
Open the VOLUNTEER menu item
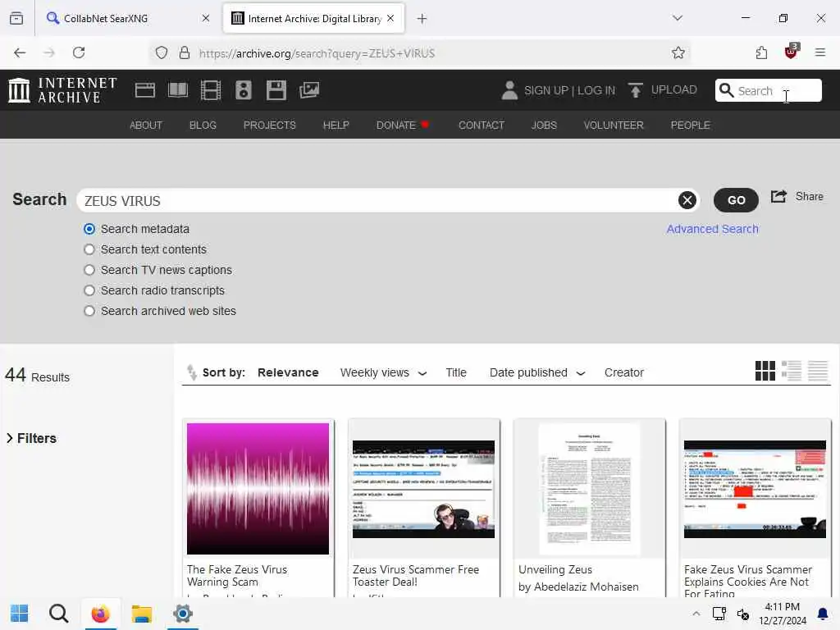(x=614, y=126)
